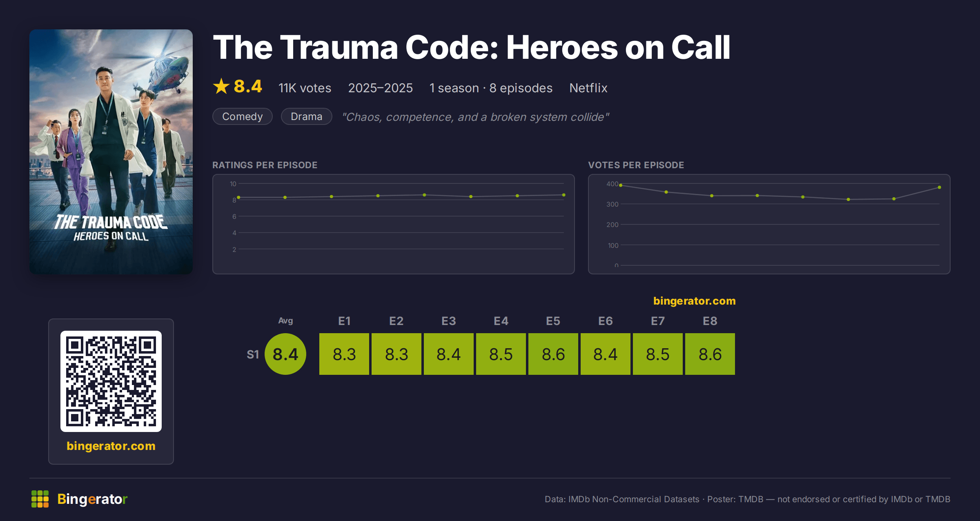
Task: Select the E3 rating tile 8.4
Action: [449, 354]
